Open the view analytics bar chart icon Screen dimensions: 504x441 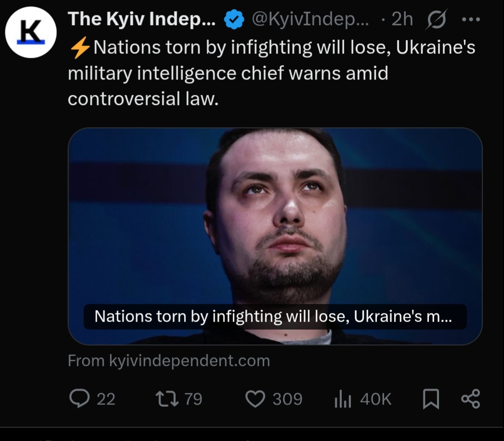pos(343,399)
